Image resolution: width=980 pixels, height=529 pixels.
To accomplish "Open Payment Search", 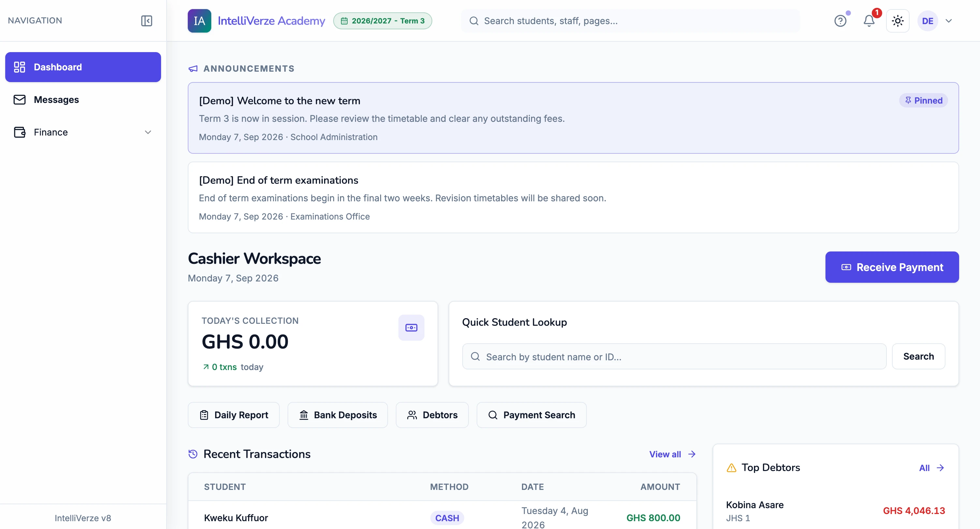I will pos(531,415).
